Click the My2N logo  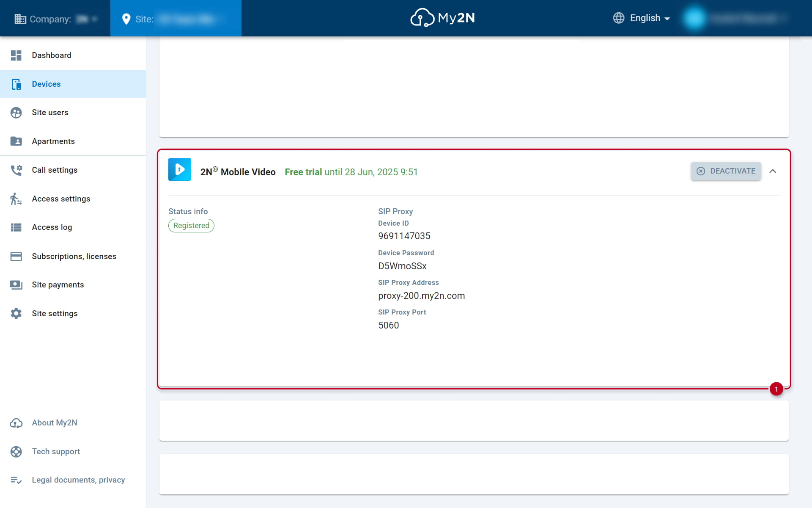click(x=442, y=18)
